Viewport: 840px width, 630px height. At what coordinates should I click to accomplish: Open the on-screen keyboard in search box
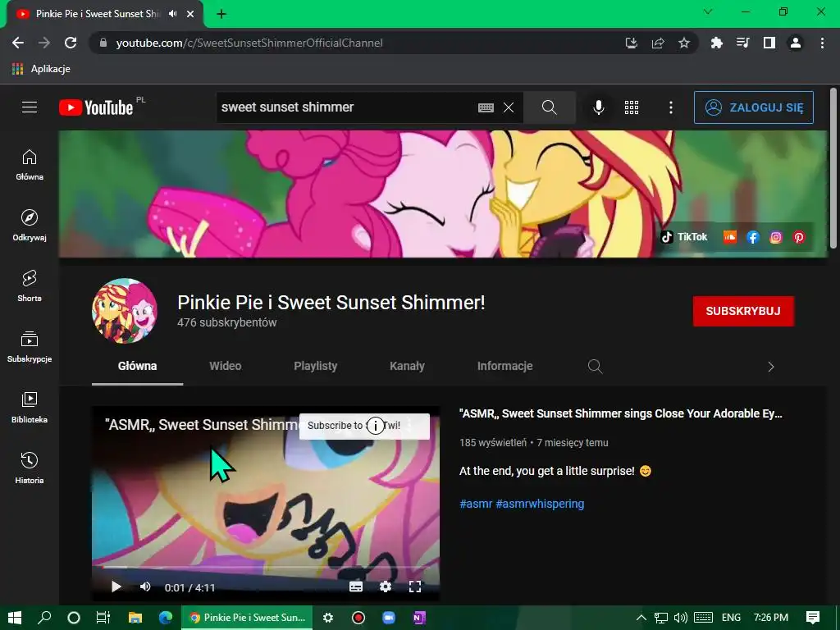(x=486, y=107)
